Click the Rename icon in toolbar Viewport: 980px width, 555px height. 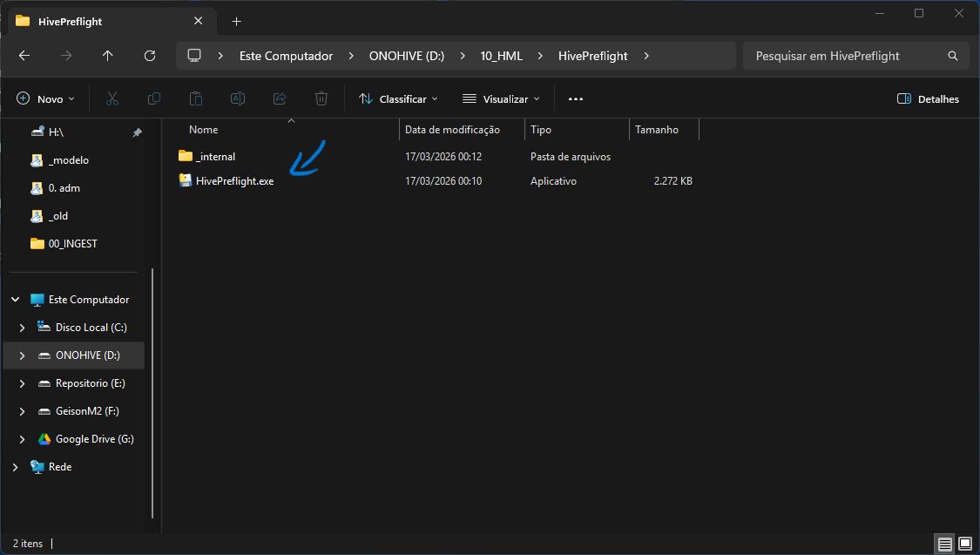click(x=238, y=98)
